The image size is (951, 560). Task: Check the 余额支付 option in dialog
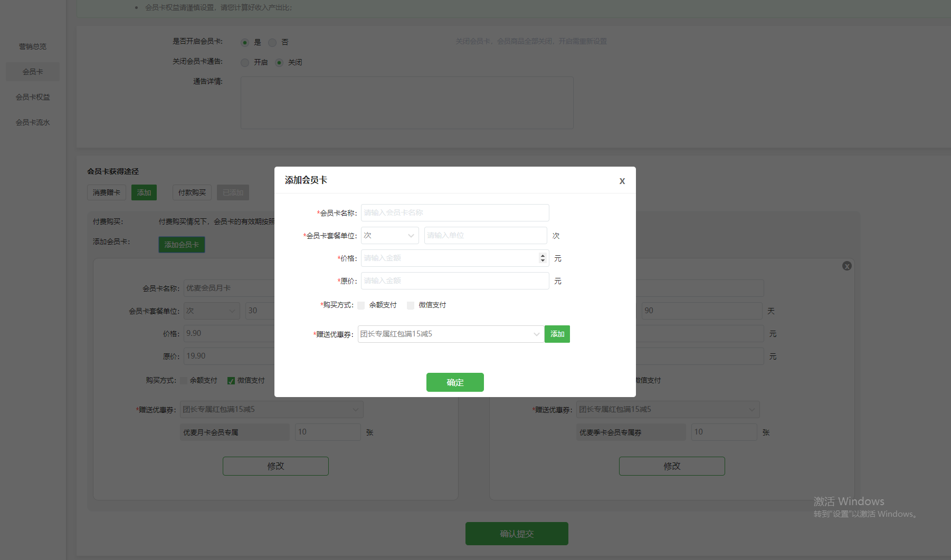(x=362, y=305)
